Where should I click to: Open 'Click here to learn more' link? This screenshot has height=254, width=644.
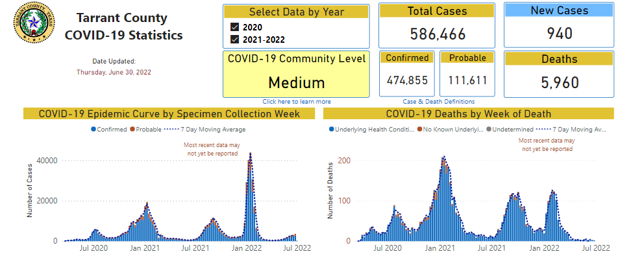pos(297,102)
